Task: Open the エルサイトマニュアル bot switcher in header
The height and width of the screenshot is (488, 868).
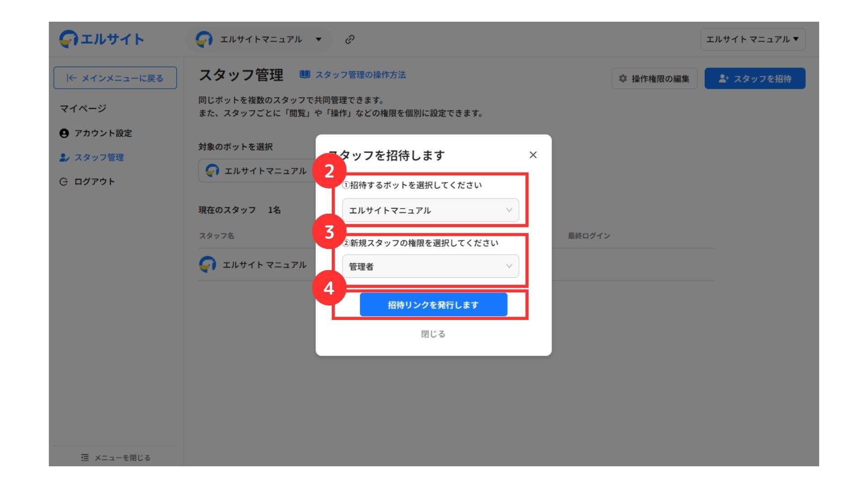Action: click(x=259, y=39)
